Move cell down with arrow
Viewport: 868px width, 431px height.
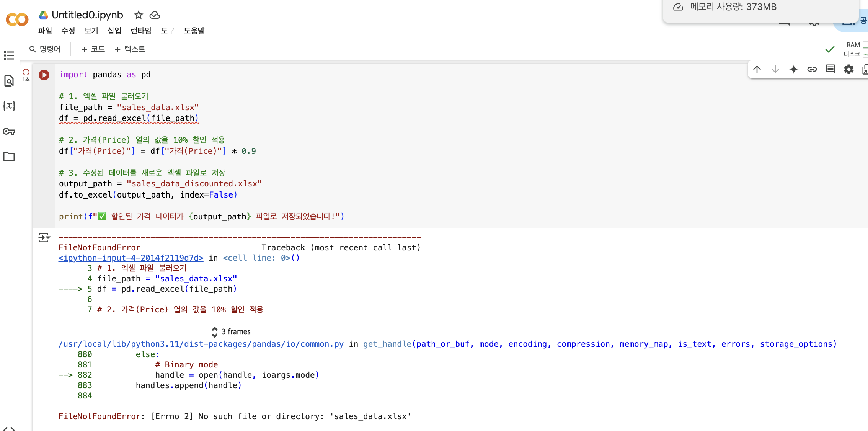pos(775,69)
